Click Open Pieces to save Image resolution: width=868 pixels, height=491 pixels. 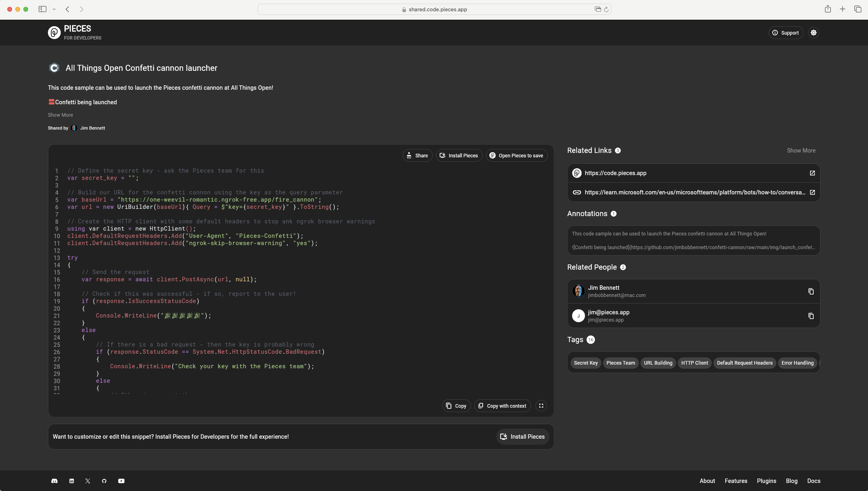(516, 156)
